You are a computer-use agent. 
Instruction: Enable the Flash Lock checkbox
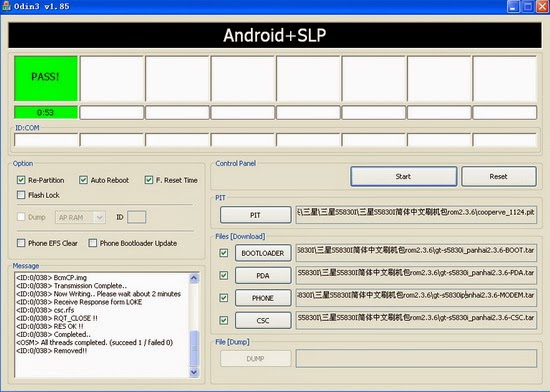click(x=21, y=195)
